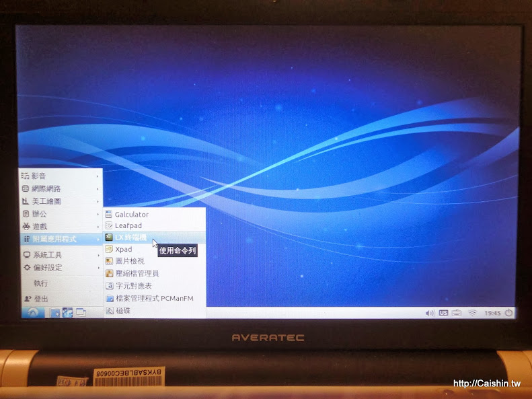Click the Lubuntu start menu button
The height and width of the screenshot is (399, 532).
pos(33,312)
